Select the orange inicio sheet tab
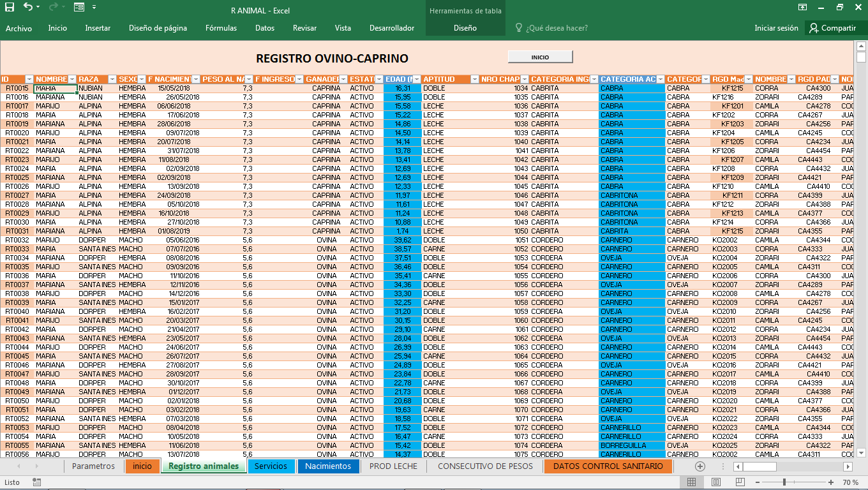Image resolution: width=868 pixels, height=490 pixels. click(x=142, y=466)
